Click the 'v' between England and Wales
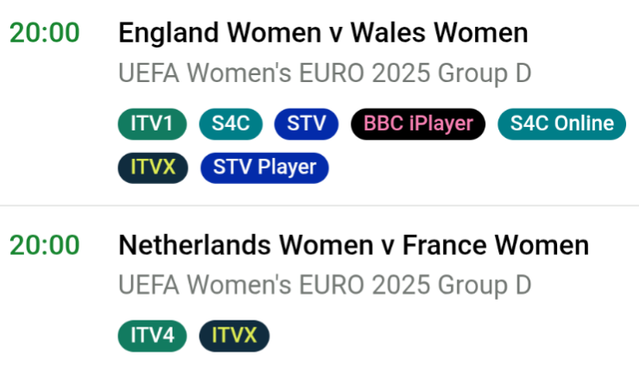 pyautogui.click(x=336, y=34)
